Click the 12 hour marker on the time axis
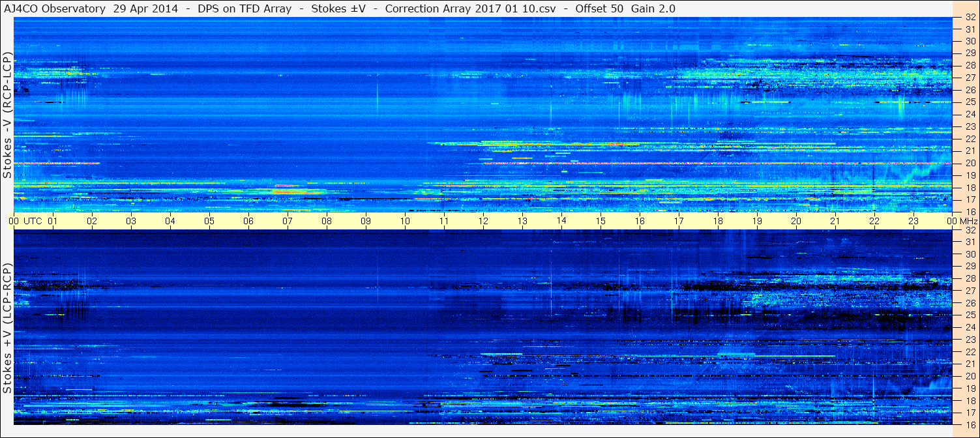Viewport: 980px width, 438px height. [x=483, y=221]
